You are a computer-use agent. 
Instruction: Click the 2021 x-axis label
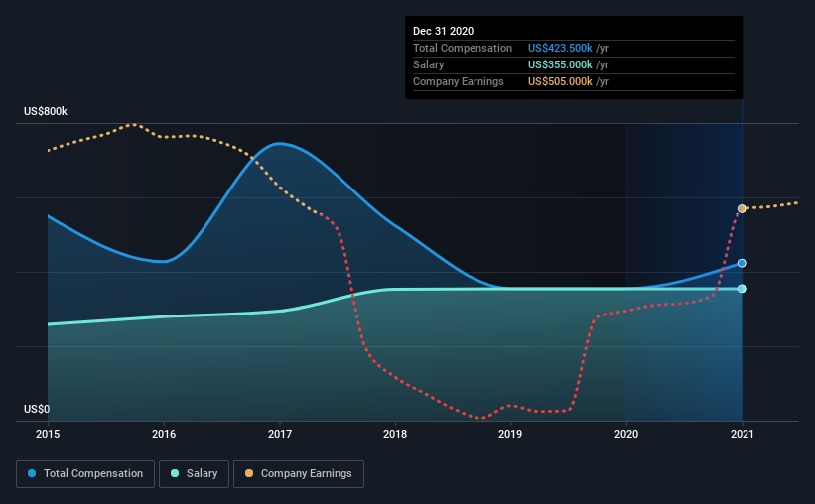pos(742,434)
